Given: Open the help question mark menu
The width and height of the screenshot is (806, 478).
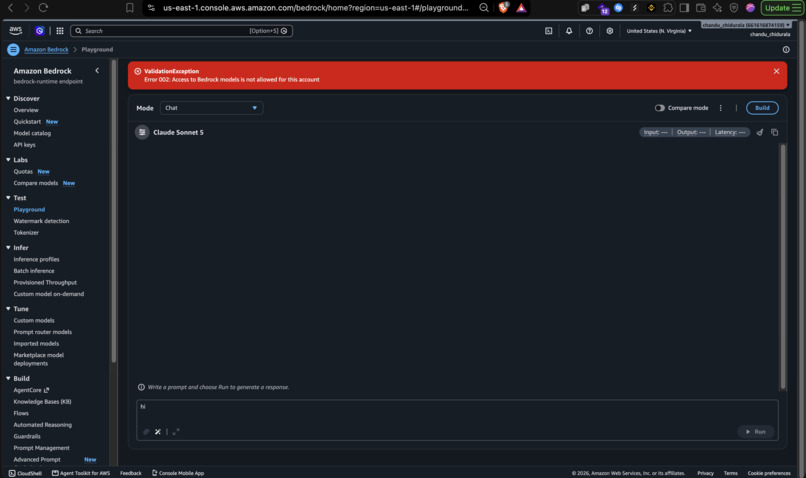Looking at the screenshot, I should [589, 31].
